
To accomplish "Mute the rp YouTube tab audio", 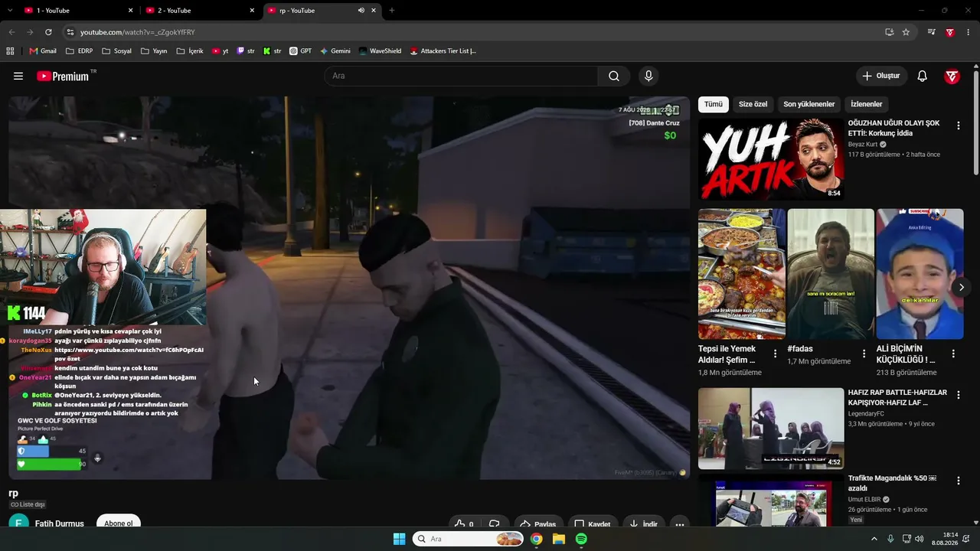I will pos(361,10).
